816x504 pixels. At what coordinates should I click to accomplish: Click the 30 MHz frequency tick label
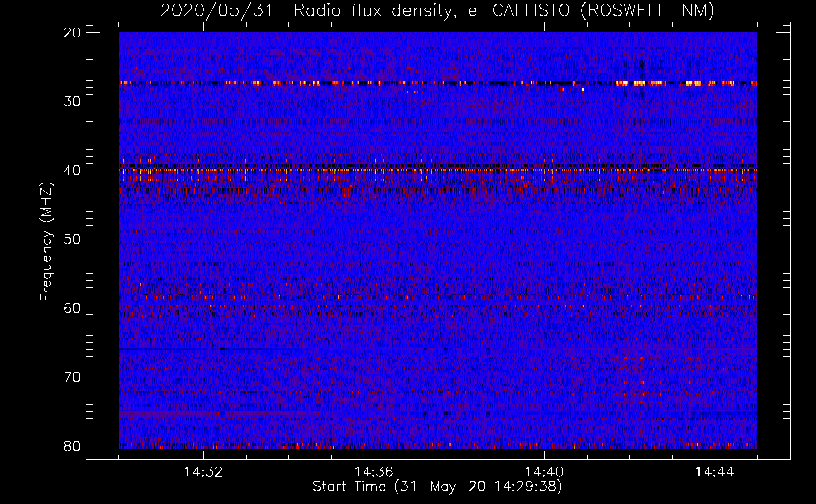tap(73, 101)
